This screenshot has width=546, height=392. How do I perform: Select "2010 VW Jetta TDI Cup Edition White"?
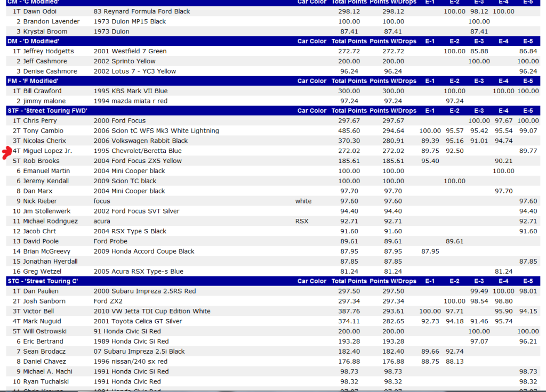[x=152, y=312]
